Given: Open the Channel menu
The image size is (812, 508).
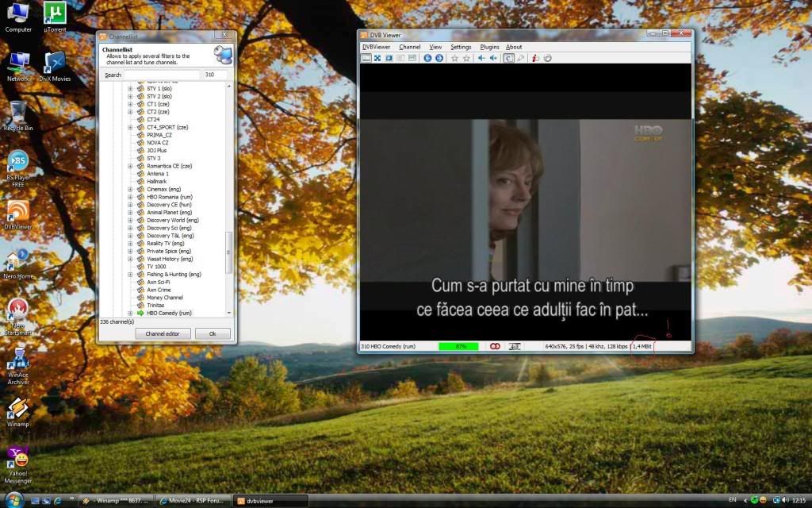Looking at the screenshot, I should 410,47.
